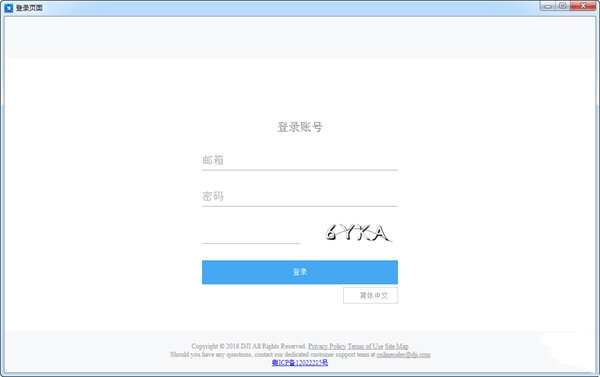Click the password (密码) input field
Viewport: 600px width, 377px height.
tap(300, 197)
